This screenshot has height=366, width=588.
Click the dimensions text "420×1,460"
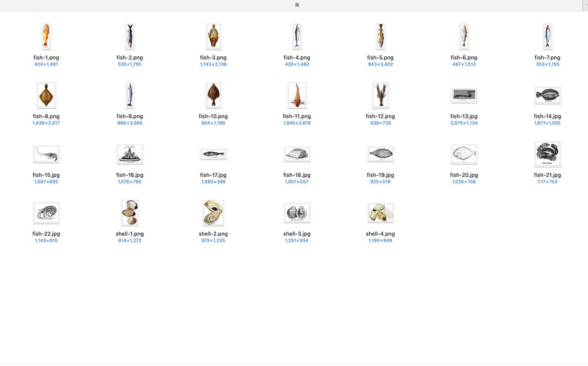coord(297,64)
